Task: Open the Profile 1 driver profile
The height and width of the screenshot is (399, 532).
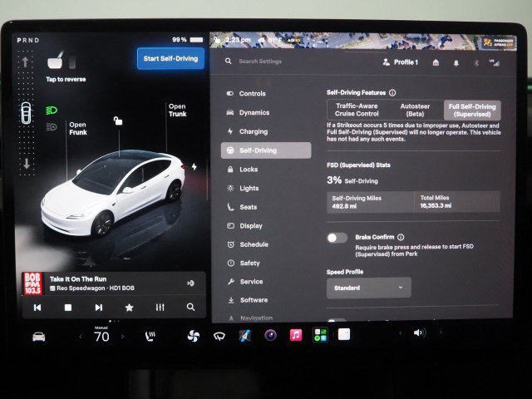Action: tap(401, 62)
